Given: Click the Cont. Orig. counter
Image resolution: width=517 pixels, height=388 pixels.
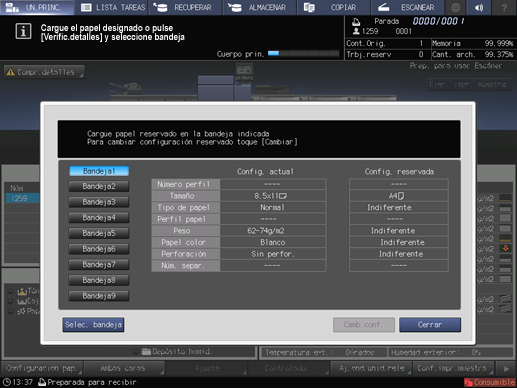Looking at the screenshot, I should pos(385,43).
